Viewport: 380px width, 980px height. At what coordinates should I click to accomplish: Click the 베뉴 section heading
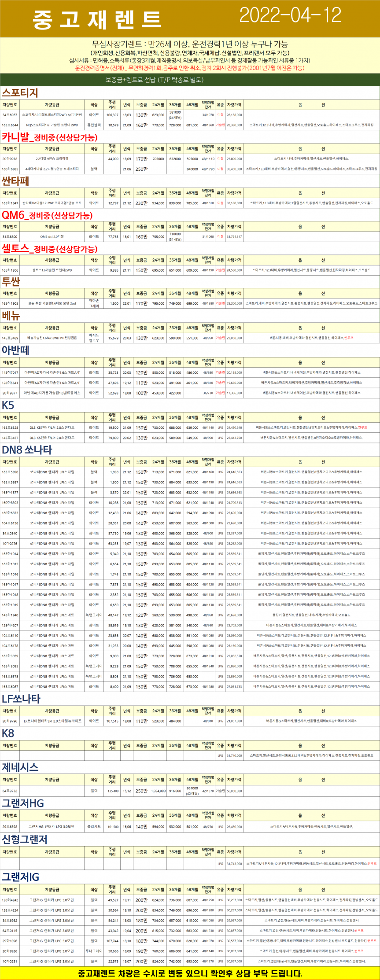(x=11, y=316)
